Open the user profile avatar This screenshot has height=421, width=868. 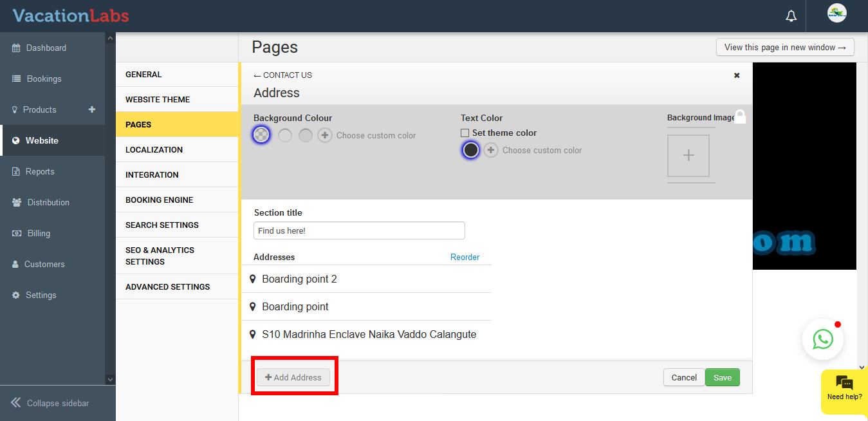pos(836,14)
